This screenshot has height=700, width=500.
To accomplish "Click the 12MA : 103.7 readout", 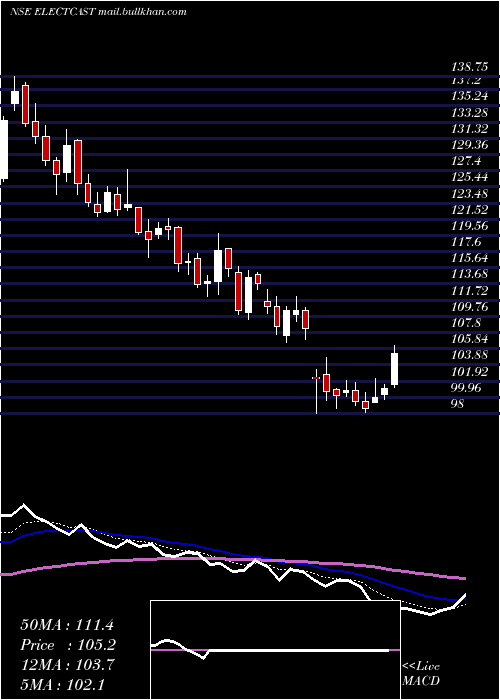I will point(67,665).
